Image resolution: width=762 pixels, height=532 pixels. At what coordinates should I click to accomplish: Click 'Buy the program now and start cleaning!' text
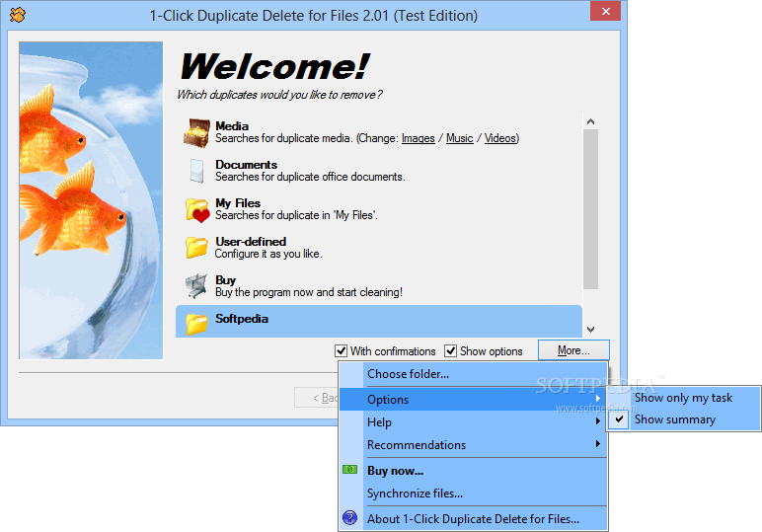click(309, 292)
